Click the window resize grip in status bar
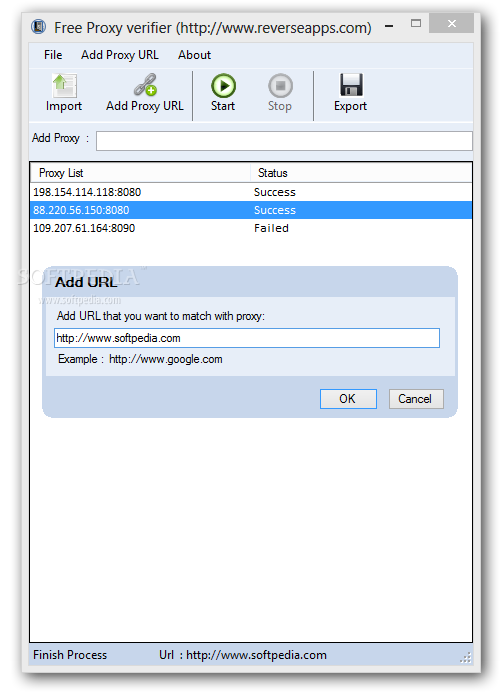501x693 pixels. (466, 658)
